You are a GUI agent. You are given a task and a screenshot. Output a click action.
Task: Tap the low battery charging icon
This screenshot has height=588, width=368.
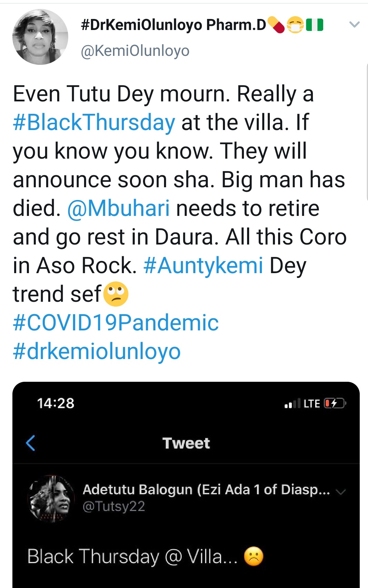click(335, 403)
